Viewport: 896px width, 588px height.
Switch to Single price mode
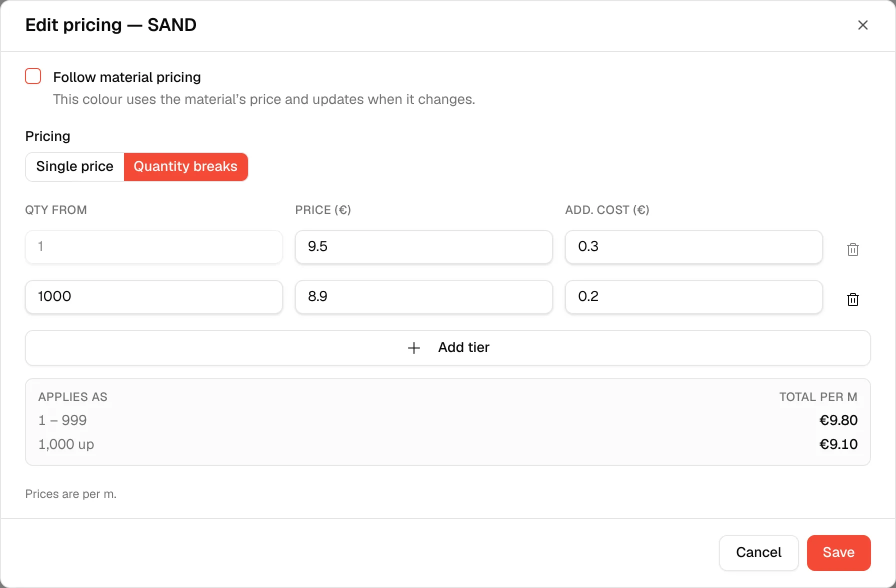tap(75, 166)
